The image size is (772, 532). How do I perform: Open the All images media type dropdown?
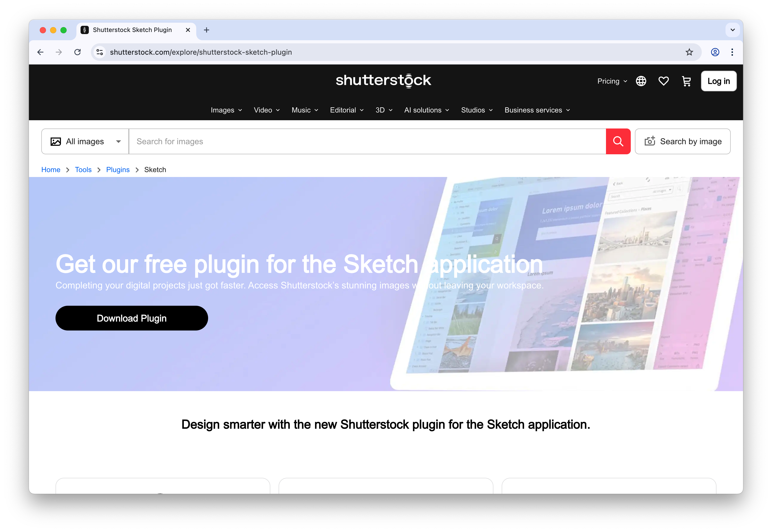pos(84,141)
